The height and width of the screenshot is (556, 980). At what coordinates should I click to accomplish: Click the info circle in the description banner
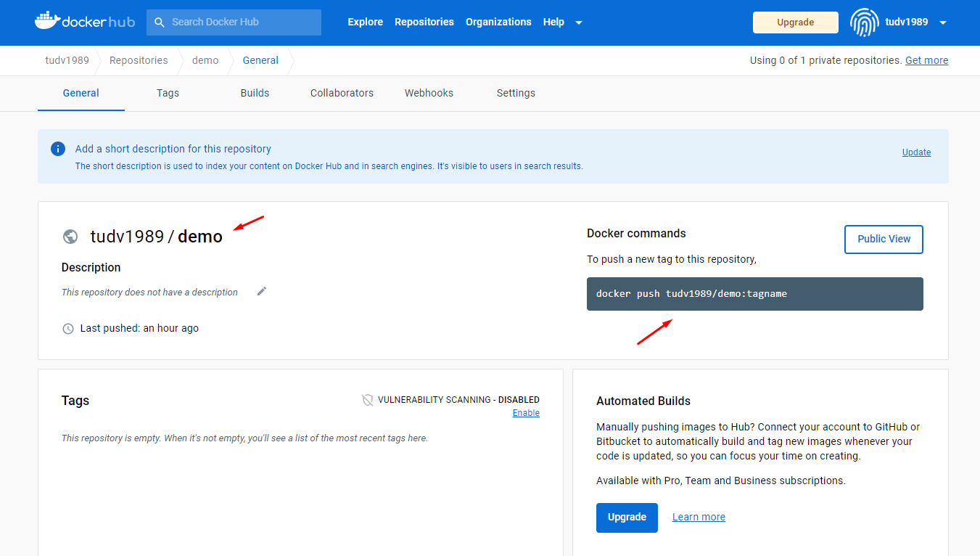click(x=57, y=148)
